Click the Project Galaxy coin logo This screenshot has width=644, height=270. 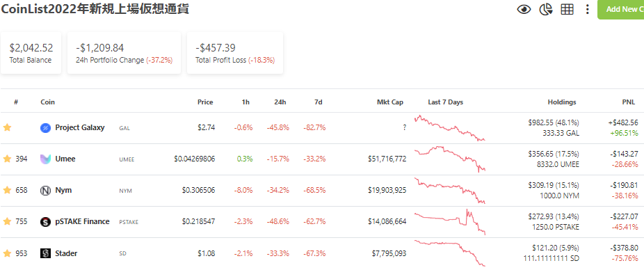click(45, 128)
